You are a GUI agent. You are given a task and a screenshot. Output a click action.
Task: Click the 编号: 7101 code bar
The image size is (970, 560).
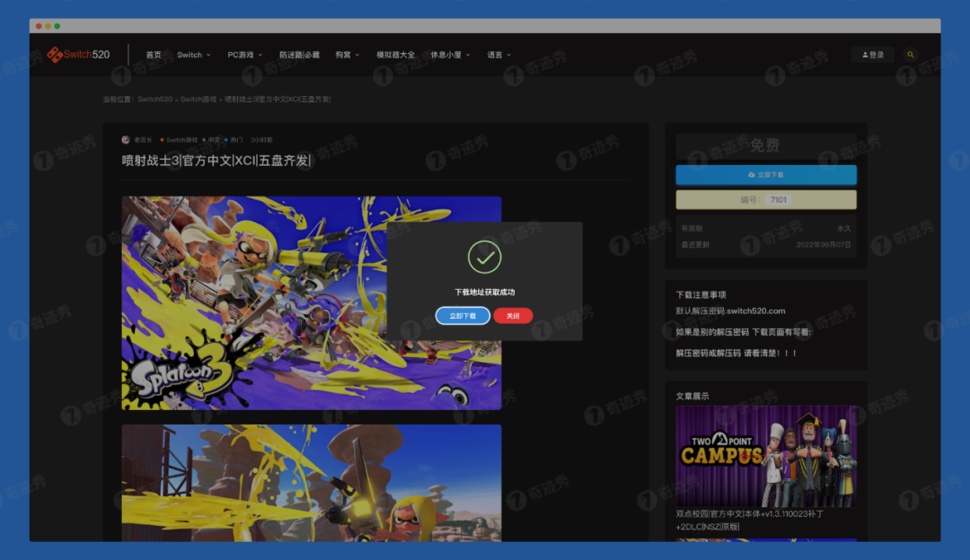pos(766,199)
